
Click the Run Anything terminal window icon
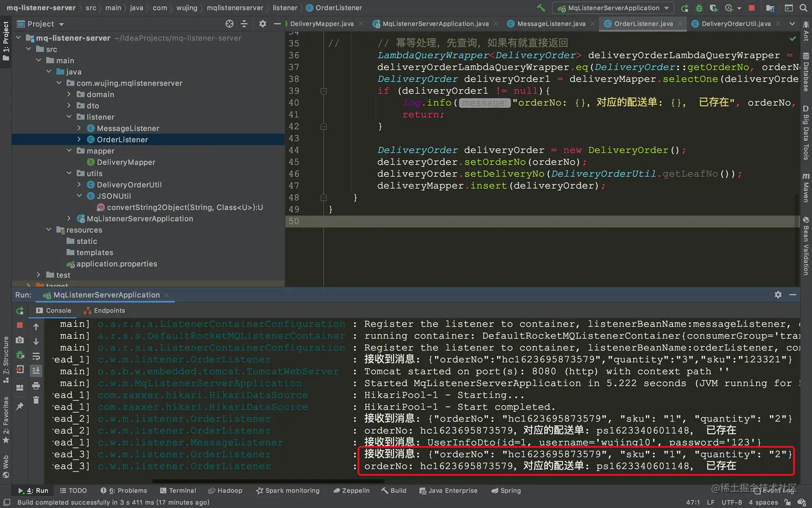coord(788,8)
